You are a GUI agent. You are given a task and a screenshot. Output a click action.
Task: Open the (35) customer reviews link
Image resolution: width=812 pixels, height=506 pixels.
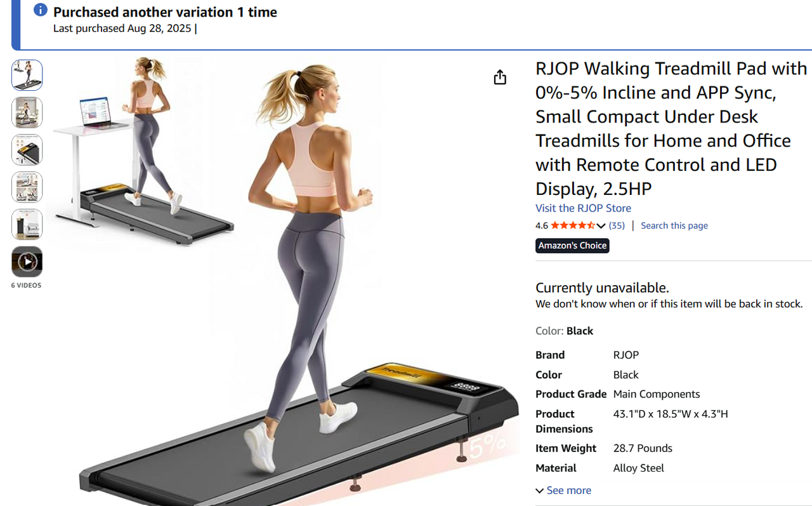tap(617, 225)
